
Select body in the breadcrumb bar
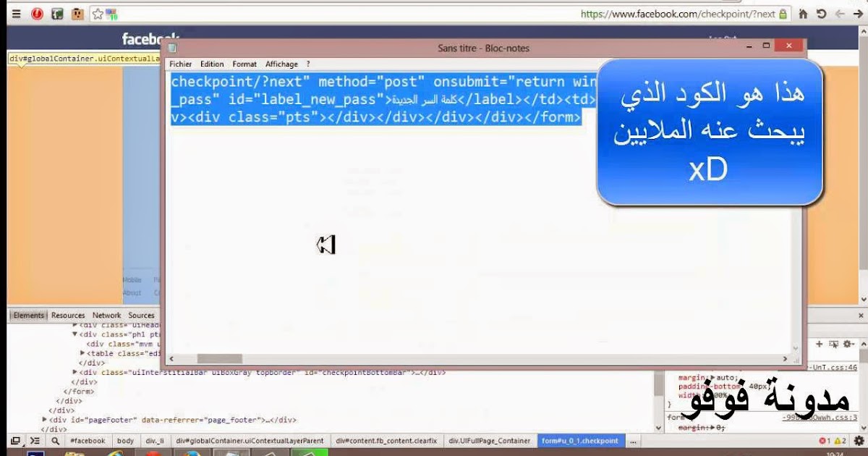click(125, 440)
